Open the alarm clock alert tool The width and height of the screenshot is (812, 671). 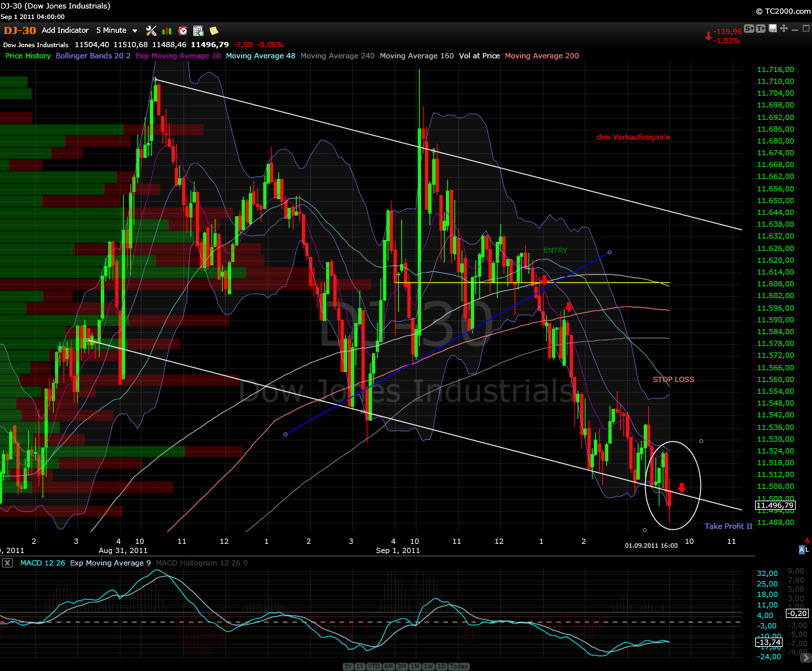182,31
